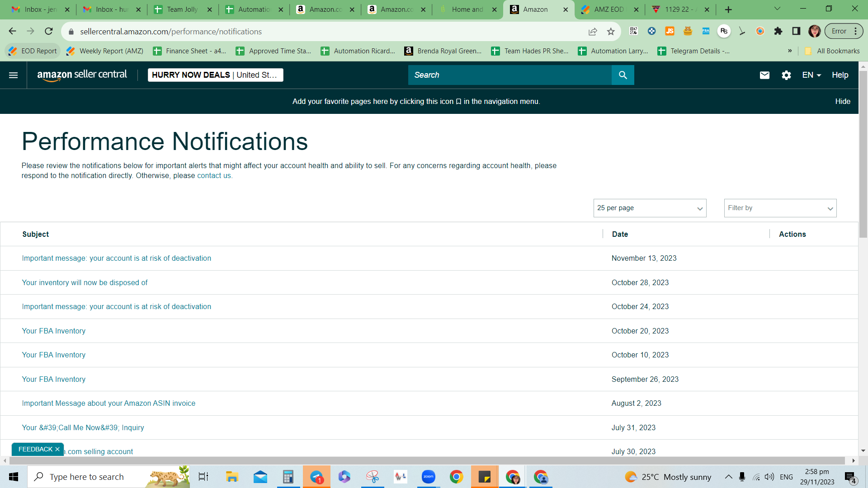Hide the favorite pages banner

(843, 102)
